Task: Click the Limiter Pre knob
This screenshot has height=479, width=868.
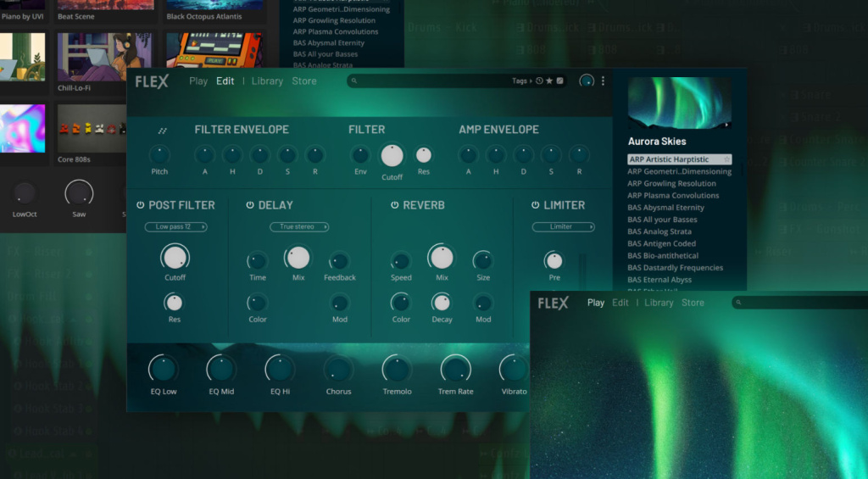Action: [554, 260]
